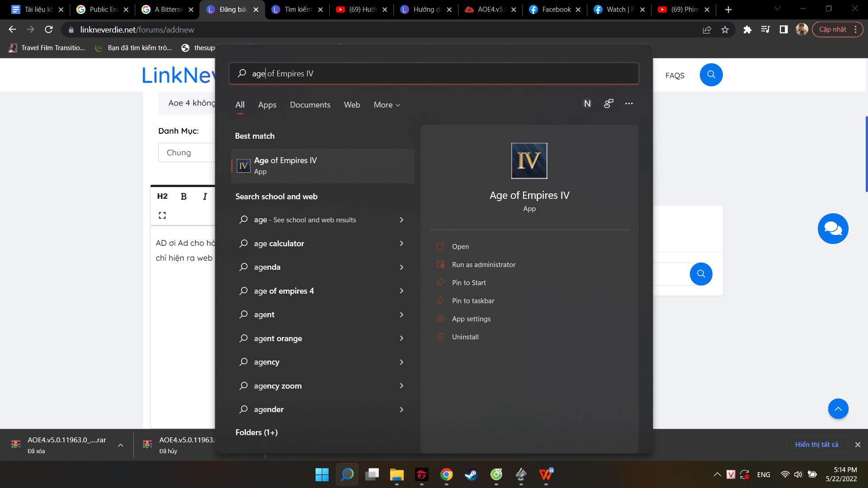Viewport: 868px width, 488px height.
Task: Switch to AOE4.v5 browser tab
Action: pos(490,9)
